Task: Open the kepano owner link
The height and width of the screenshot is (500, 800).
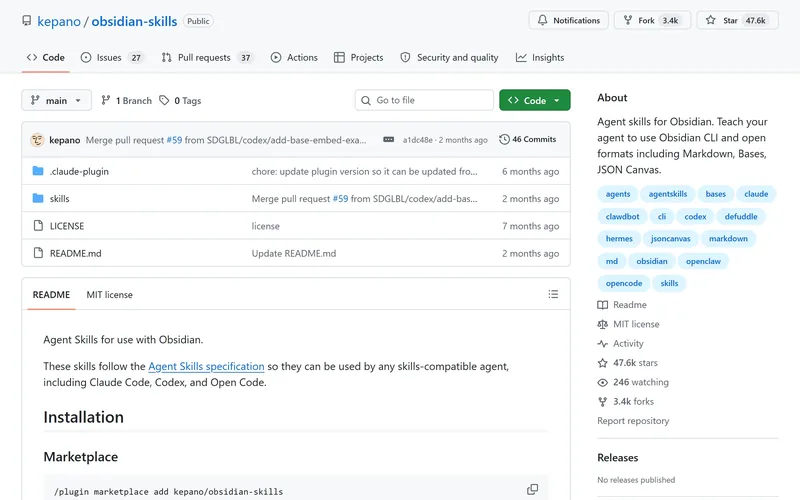Action: click(59, 21)
